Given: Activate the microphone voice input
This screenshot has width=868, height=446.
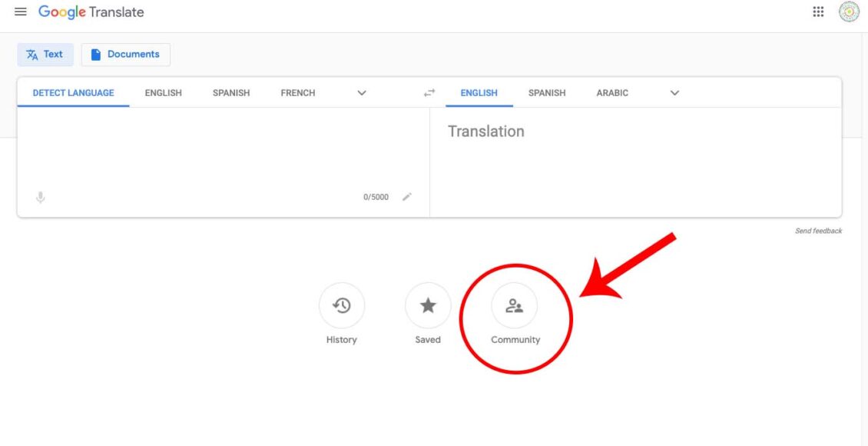Looking at the screenshot, I should point(41,197).
